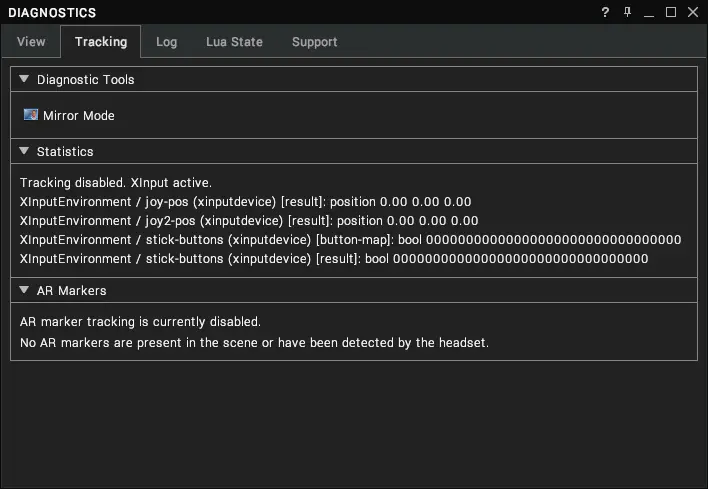Select the Tracking tab
Screen dimensions: 708x489
(x=101, y=42)
